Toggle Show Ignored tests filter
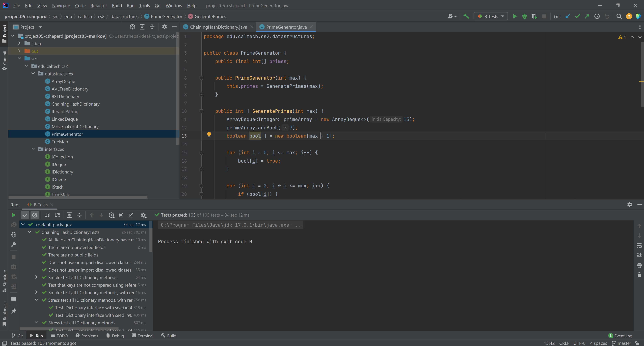 [35, 215]
